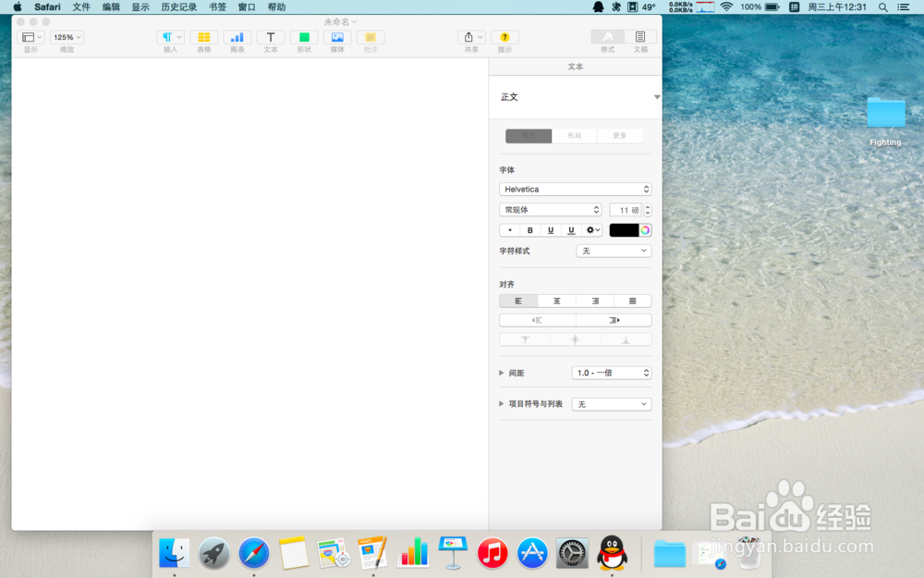
Task: Align text to bottom of box
Action: [x=626, y=339]
